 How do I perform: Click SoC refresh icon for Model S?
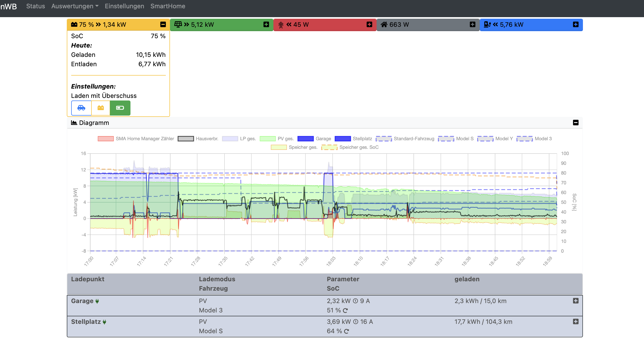tap(346, 331)
